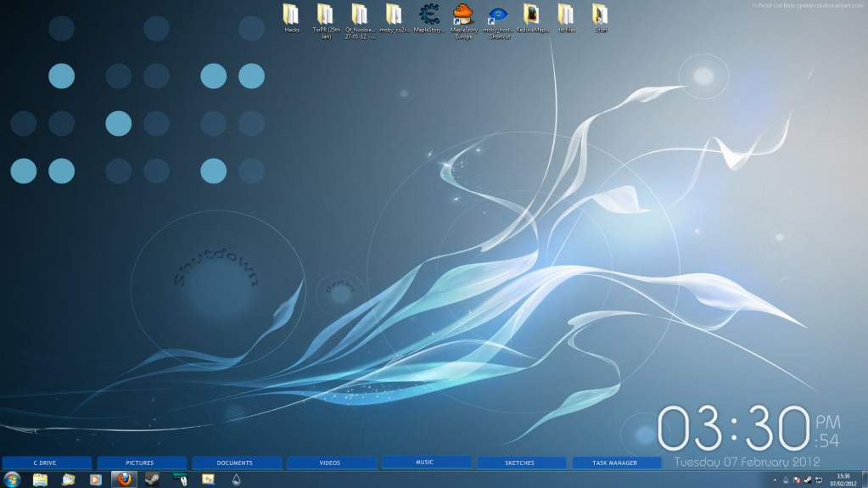
Task: Open the Stuff folder on the desktop
Action: click(601, 19)
